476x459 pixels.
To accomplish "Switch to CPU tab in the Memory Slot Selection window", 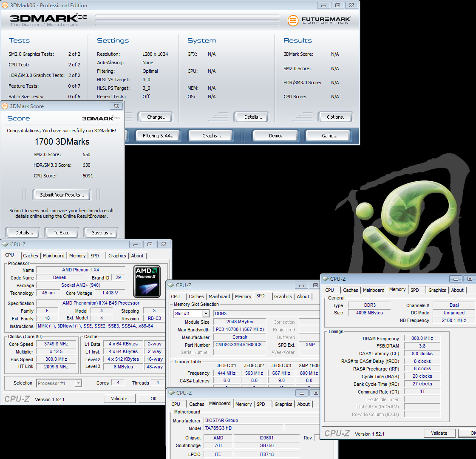I will click(175, 296).
